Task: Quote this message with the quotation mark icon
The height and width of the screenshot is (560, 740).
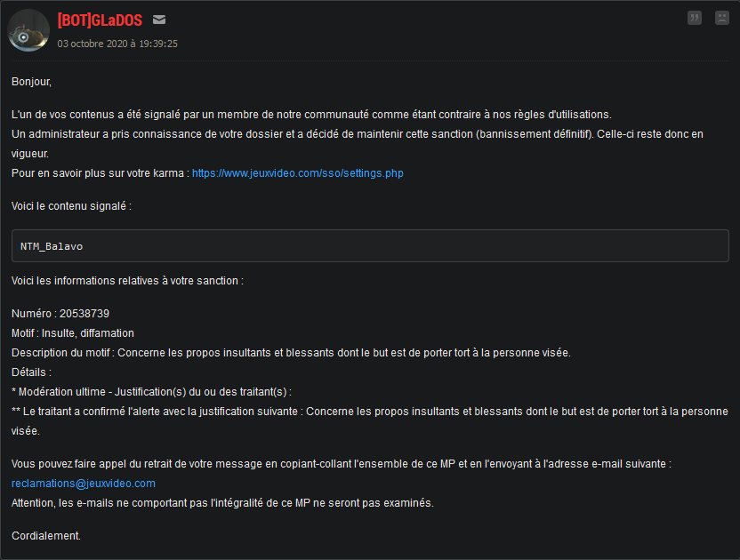Action: 695,18
